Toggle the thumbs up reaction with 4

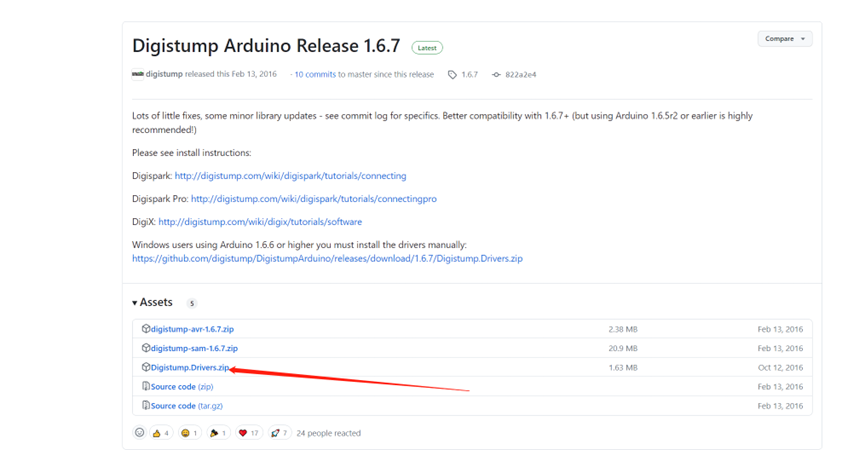(x=161, y=433)
